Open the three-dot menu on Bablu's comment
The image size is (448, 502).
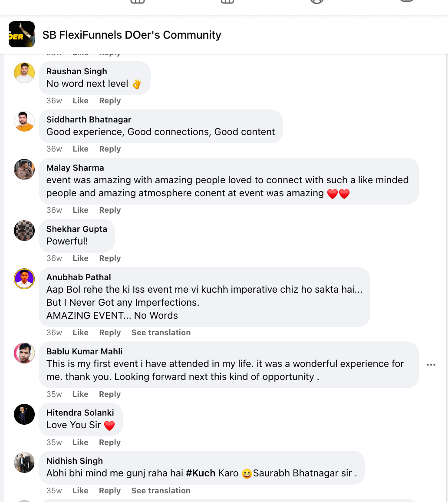click(x=431, y=365)
